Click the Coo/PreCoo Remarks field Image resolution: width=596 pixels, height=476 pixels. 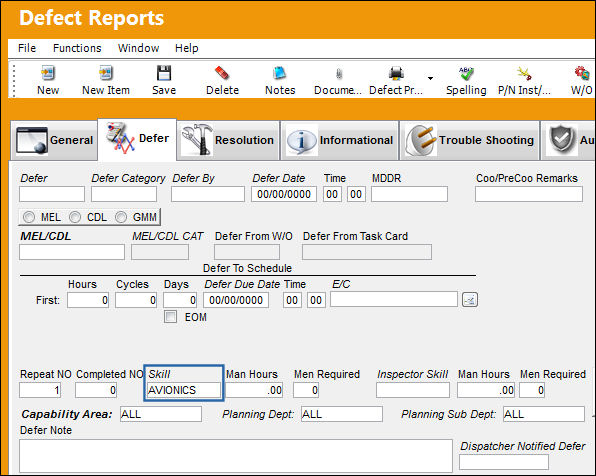coord(529,194)
